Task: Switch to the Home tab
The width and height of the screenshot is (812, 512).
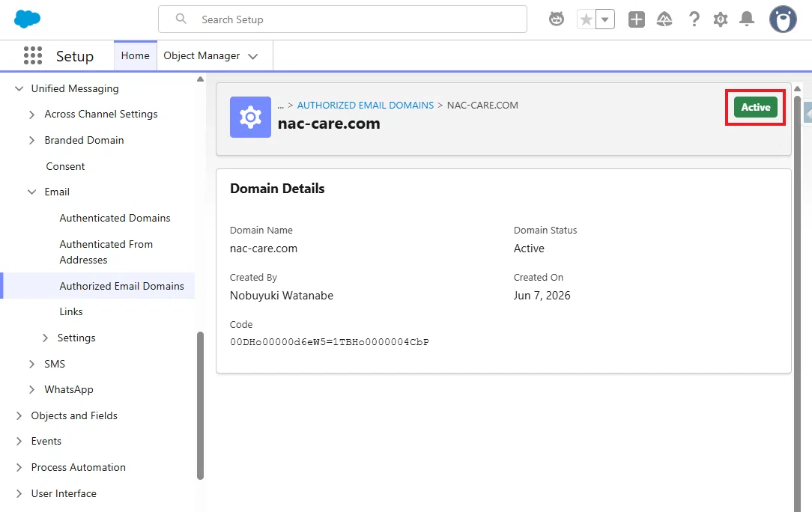Action: (x=135, y=55)
